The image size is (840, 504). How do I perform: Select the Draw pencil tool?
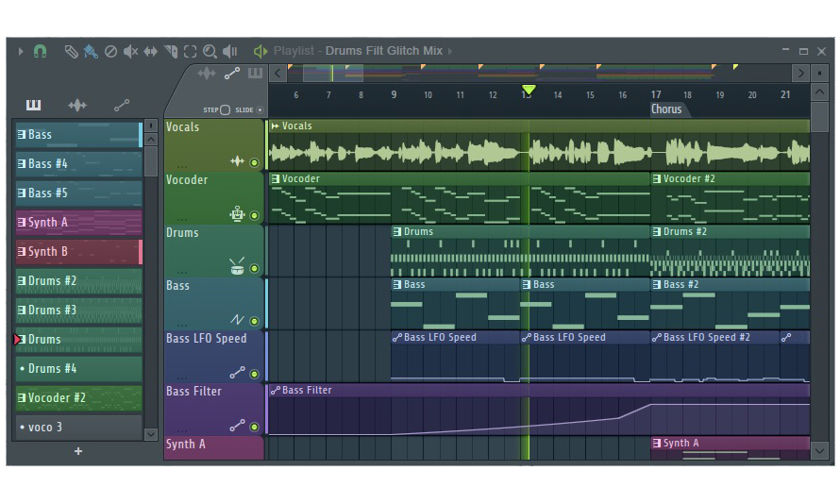pos(71,51)
